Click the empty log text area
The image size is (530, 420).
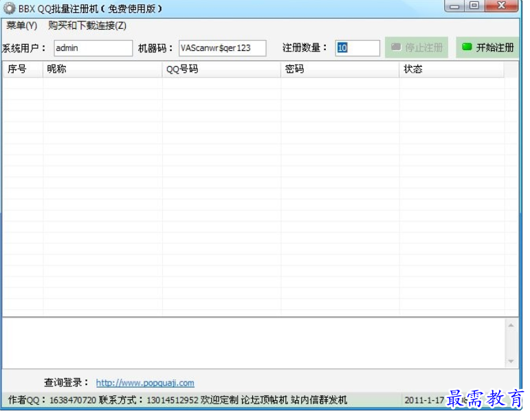coord(254,343)
